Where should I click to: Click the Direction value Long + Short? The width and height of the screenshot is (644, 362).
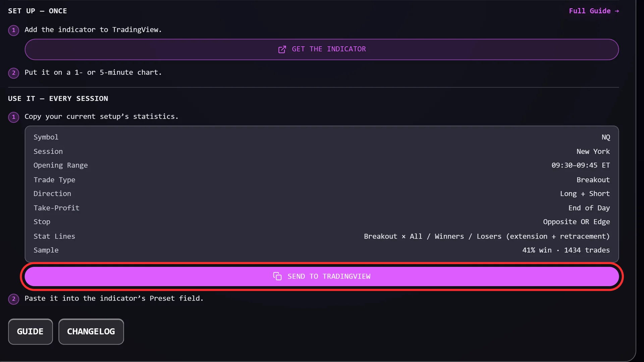coord(585,194)
